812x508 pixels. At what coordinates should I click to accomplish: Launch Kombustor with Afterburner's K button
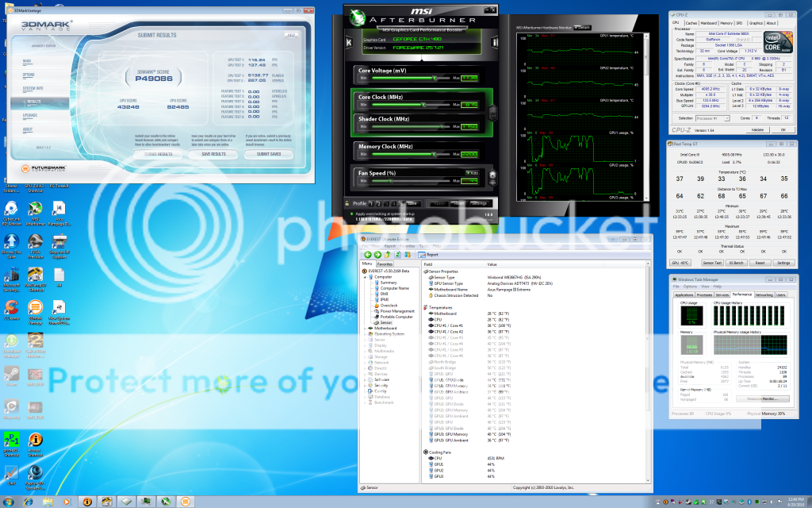pyautogui.click(x=349, y=43)
